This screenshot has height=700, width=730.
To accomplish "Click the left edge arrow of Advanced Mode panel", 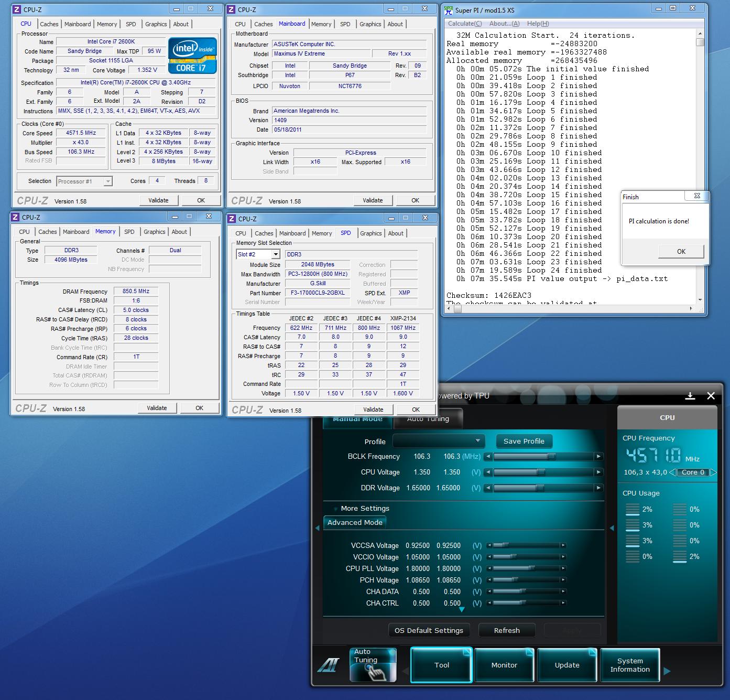I will (317, 528).
